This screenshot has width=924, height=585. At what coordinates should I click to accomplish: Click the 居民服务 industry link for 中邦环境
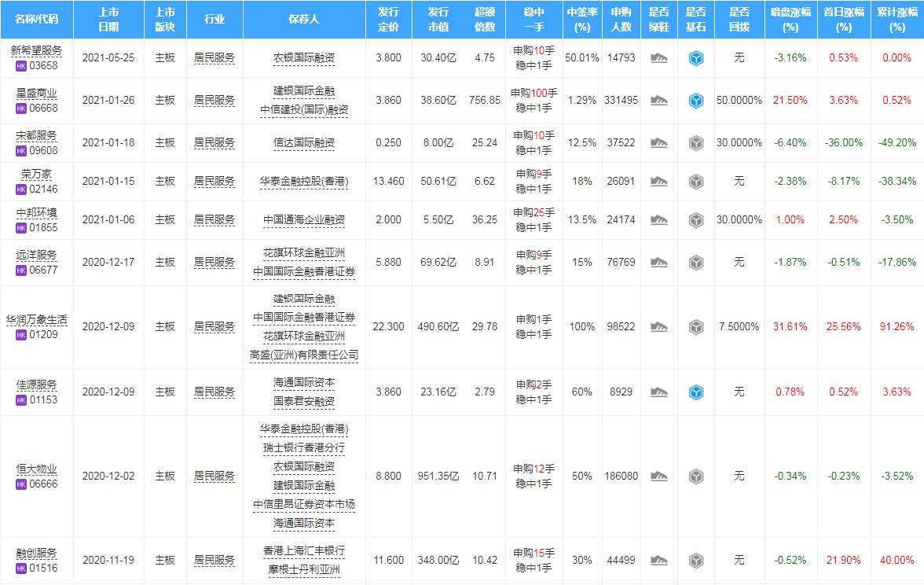click(214, 220)
